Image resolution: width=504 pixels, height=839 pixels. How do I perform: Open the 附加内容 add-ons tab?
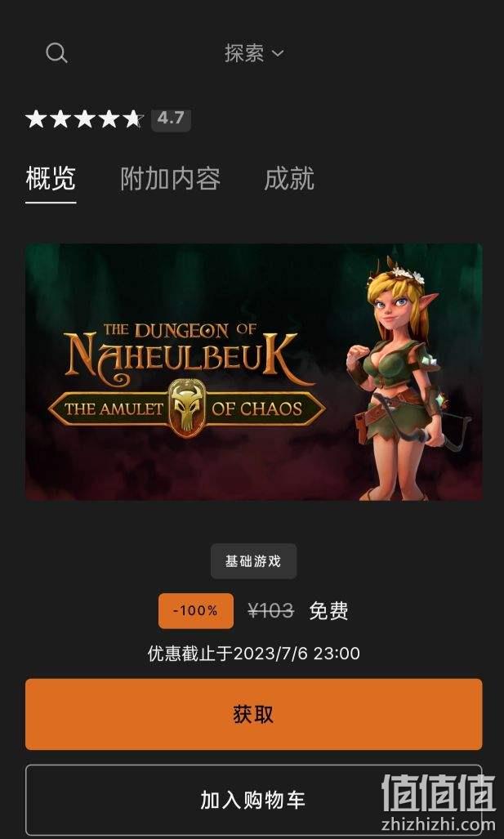pyautogui.click(x=170, y=179)
